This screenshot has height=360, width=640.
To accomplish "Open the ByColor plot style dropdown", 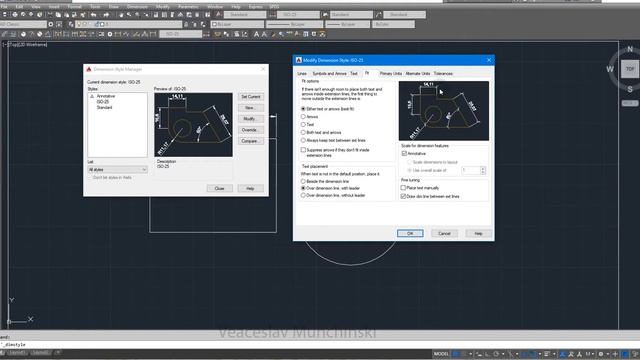I will coord(393,24).
